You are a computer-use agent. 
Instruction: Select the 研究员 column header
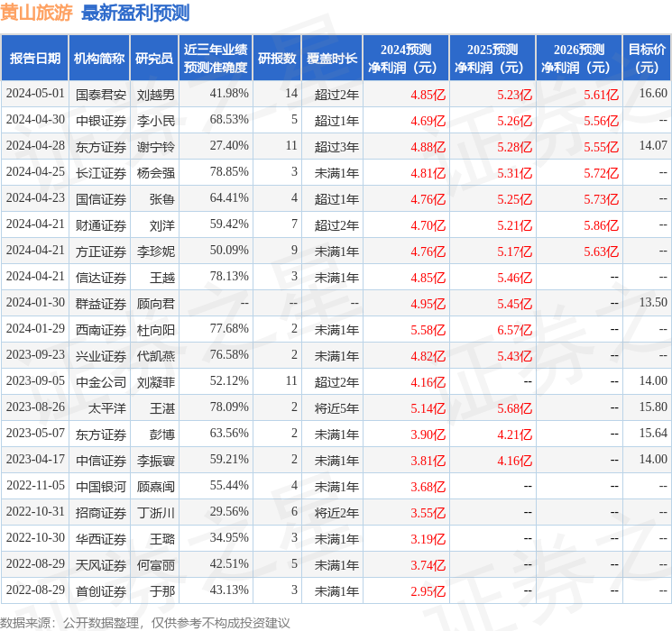click(154, 59)
